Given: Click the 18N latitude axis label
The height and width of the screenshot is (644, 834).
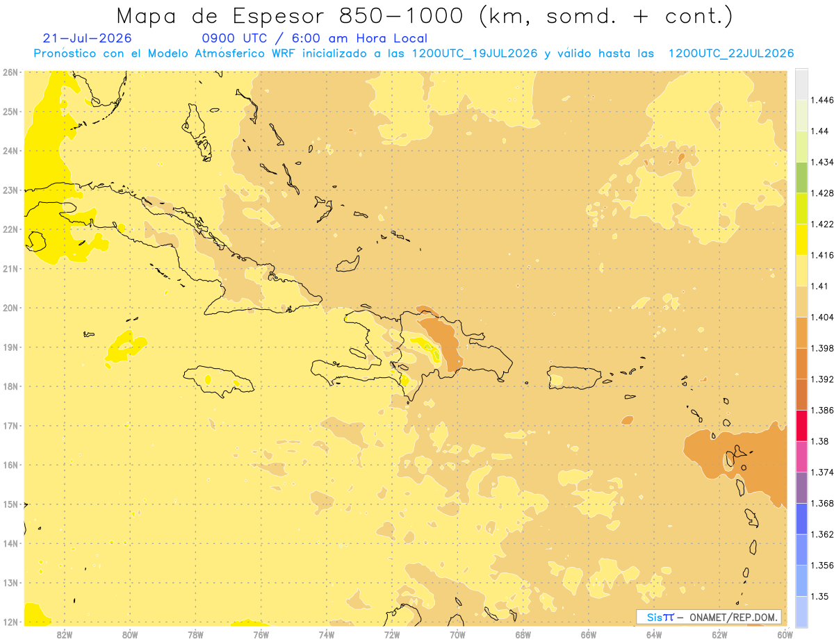Looking at the screenshot, I should point(10,386).
